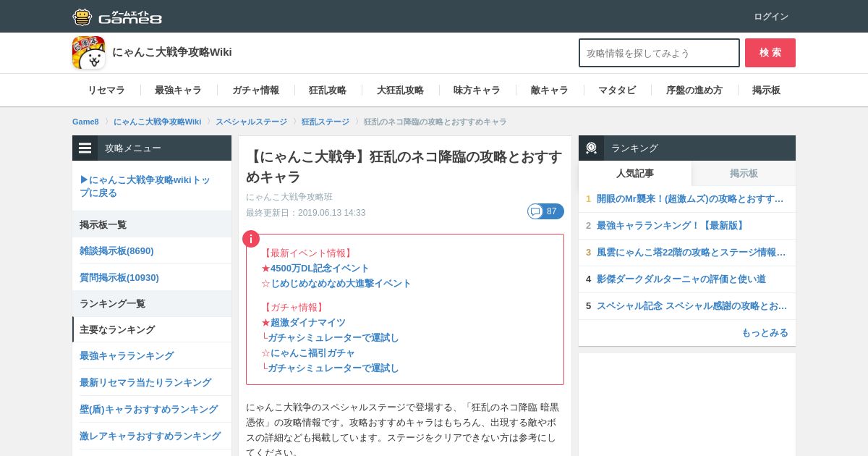Viewport: 868px width, 456px height.
Task: Click the 狂乱ステージ breadcrumb
Action: pos(325,122)
